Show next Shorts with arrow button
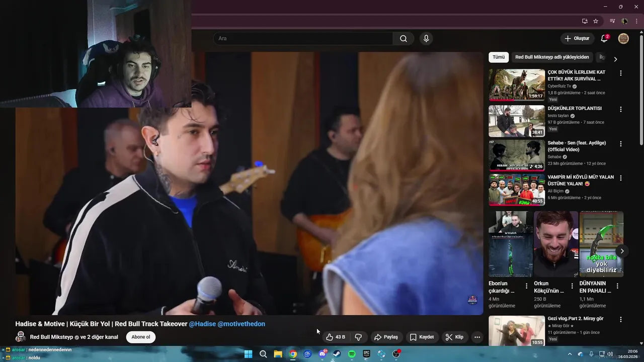 click(x=622, y=251)
